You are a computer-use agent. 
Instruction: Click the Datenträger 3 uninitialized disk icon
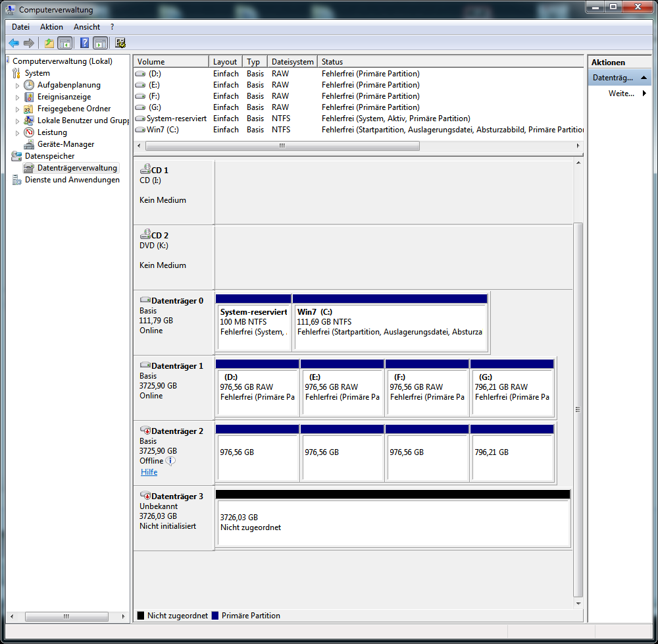[x=145, y=495]
